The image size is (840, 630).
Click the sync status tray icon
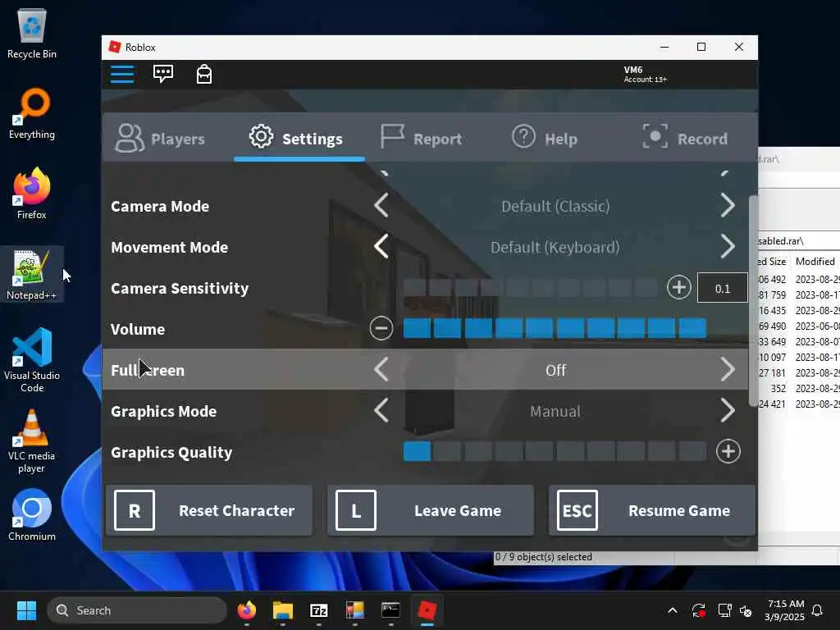pos(699,610)
